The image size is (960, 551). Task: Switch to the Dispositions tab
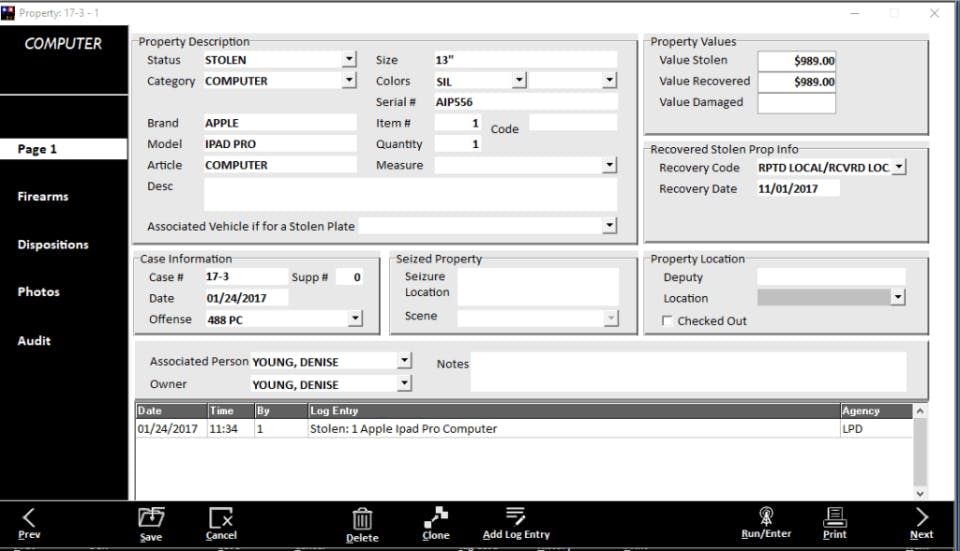tap(53, 244)
